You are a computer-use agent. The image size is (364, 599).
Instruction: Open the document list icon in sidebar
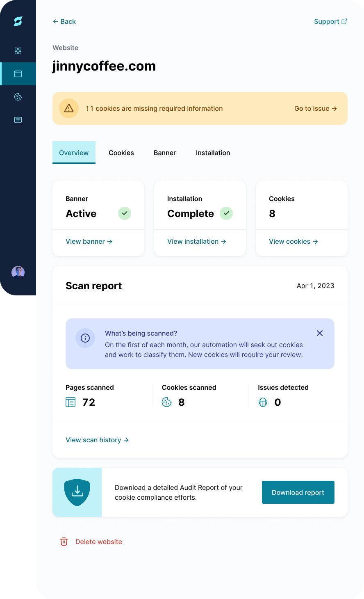[18, 120]
